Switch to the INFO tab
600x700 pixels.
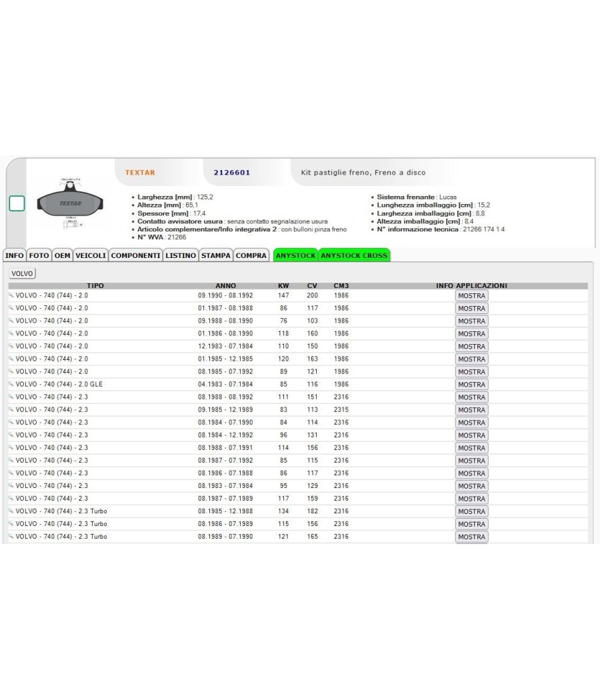tap(14, 255)
